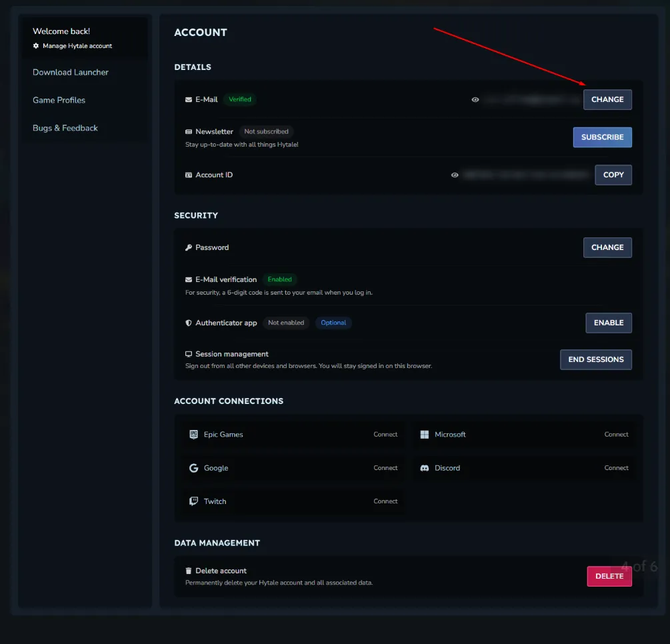Click the gear icon beside Manage Hytale account
The height and width of the screenshot is (644, 670).
click(36, 46)
